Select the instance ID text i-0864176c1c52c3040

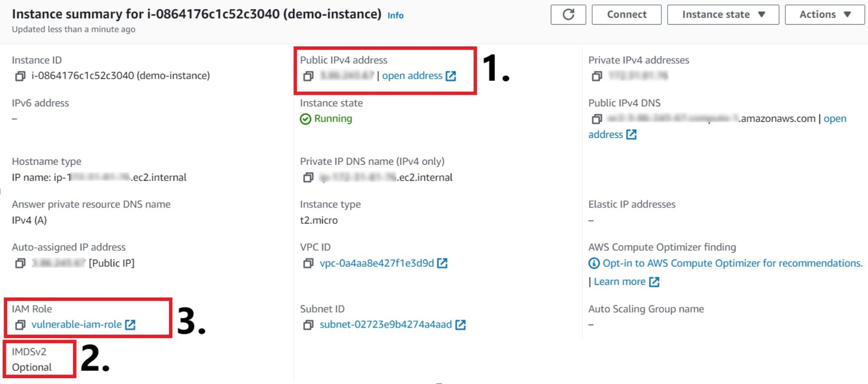tap(82, 76)
